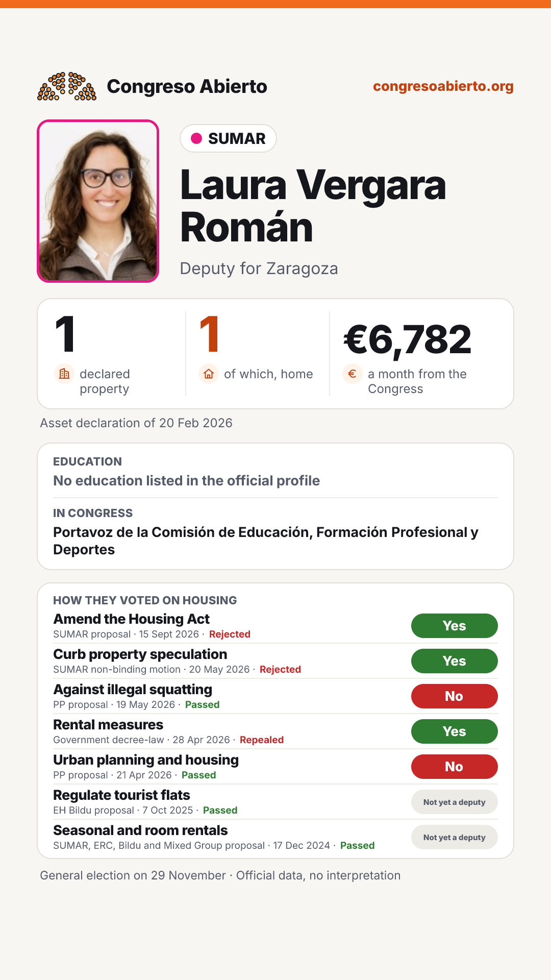The width and height of the screenshot is (551, 980).
Task: Click the declared property building icon
Action: point(64,374)
